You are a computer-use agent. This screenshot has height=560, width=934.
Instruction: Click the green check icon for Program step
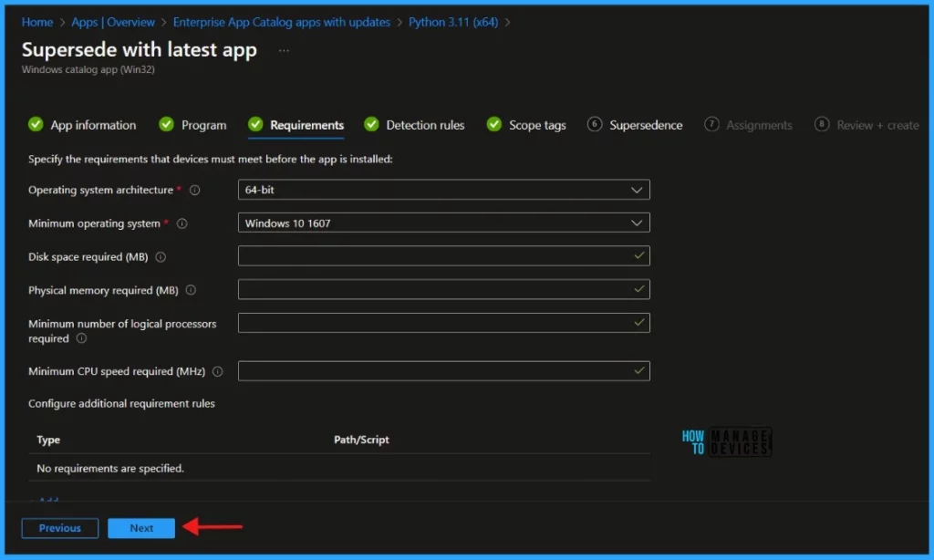(x=166, y=125)
